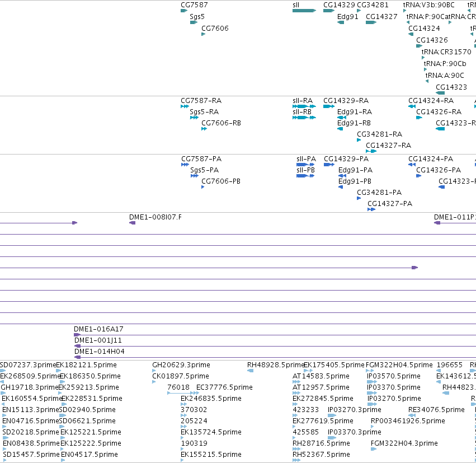
Task: Select the Edg91 gene label
Action: coord(348,17)
